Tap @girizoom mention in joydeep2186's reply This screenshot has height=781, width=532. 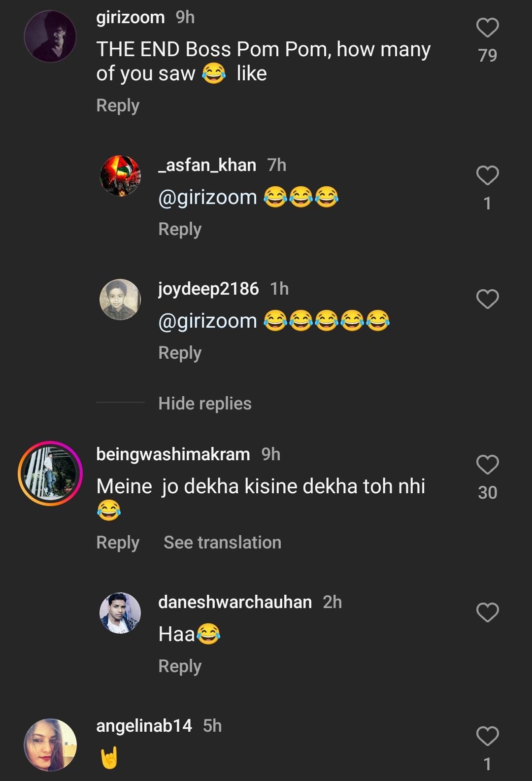tap(207, 321)
